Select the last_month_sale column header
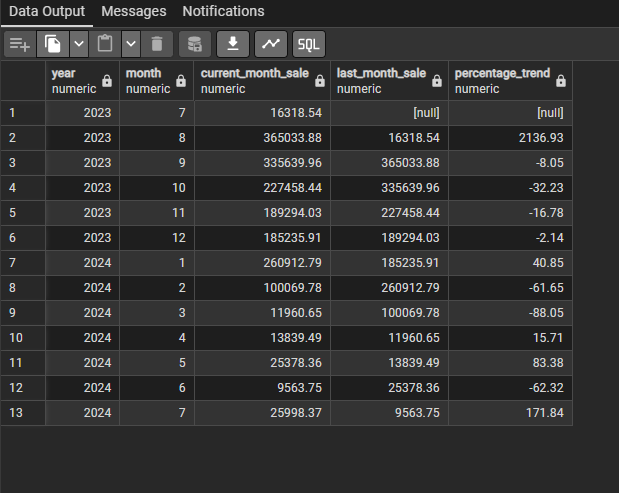The width and height of the screenshot is (619, 493). coord(380,81)
